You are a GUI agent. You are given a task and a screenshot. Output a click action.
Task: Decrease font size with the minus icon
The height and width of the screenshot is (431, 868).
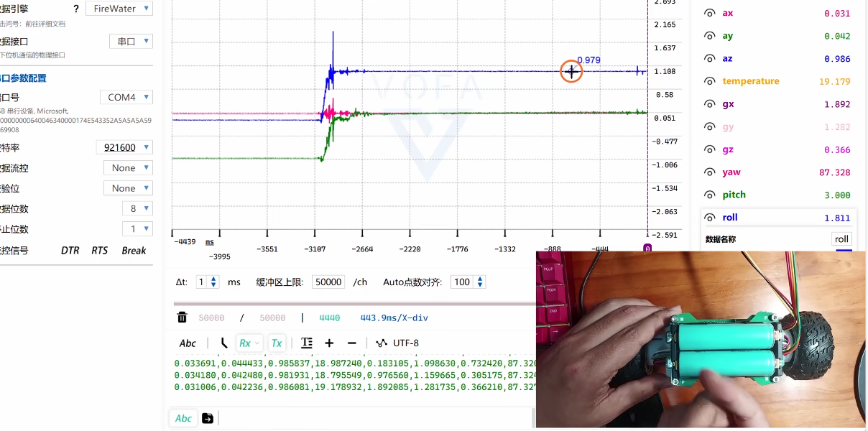point(351,343)
